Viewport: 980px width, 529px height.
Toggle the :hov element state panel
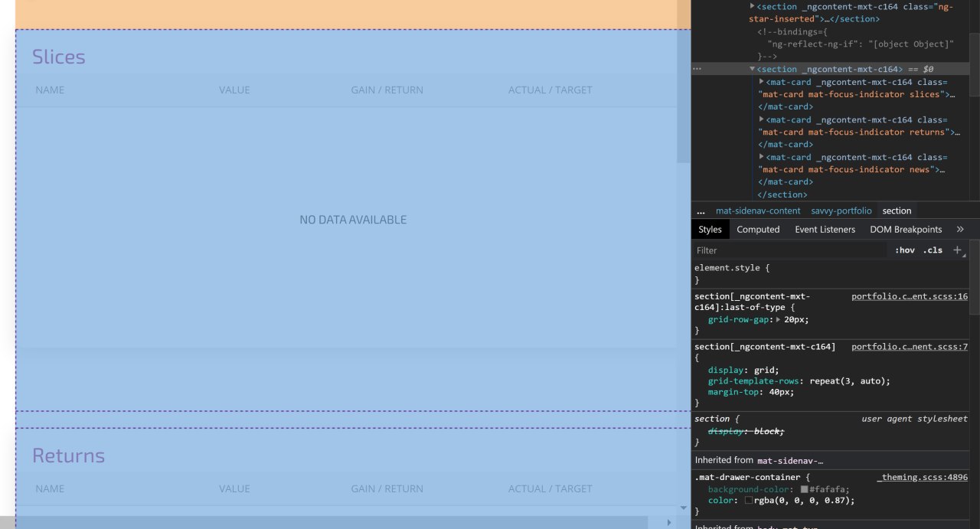[905, 250]
